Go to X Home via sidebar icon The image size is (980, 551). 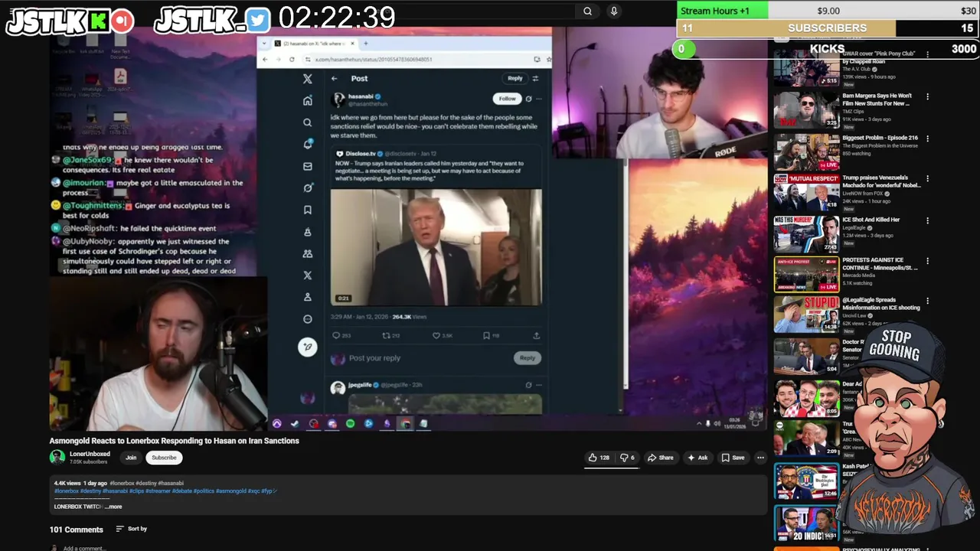click(x=308, y=101)
